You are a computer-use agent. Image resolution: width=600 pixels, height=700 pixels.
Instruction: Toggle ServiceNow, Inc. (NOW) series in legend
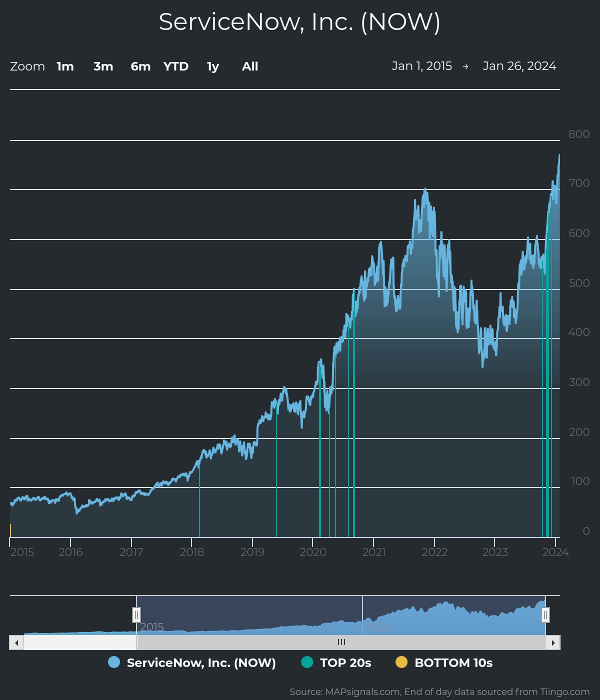(x=192, y=662)
